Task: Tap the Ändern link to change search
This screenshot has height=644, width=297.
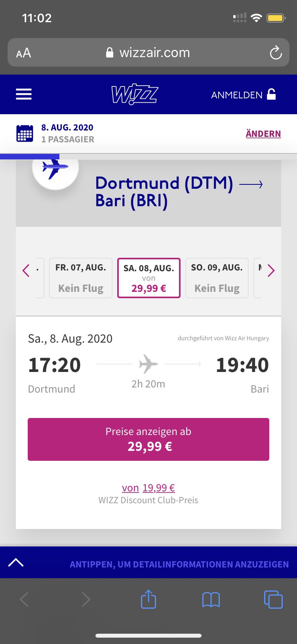Action: click(x=263, y=134)
